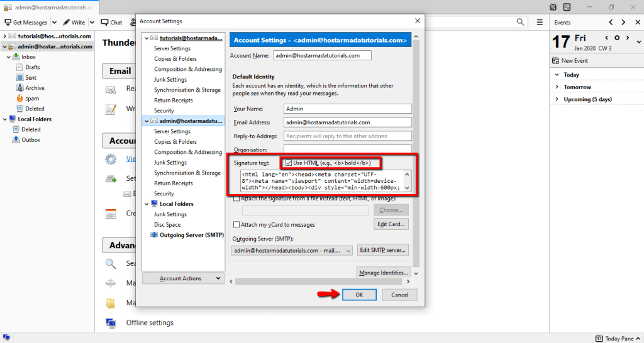Open Write button dropdown arrow
The height and width of the screenshot is (343, 644).
[92, 23]
